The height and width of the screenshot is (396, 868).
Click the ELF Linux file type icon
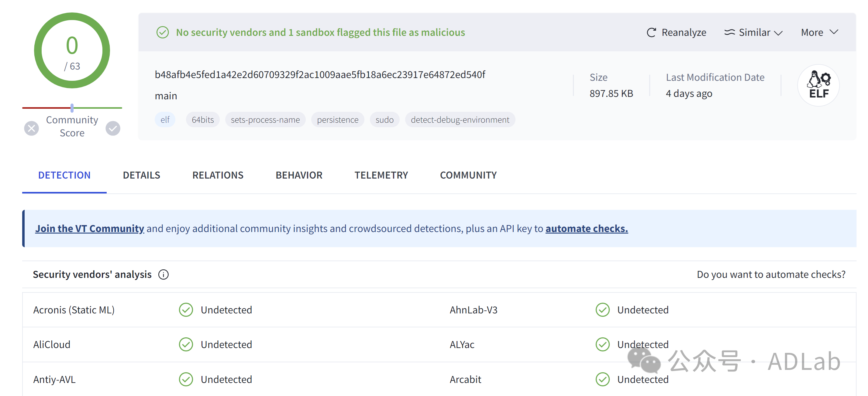pos(818,86)
